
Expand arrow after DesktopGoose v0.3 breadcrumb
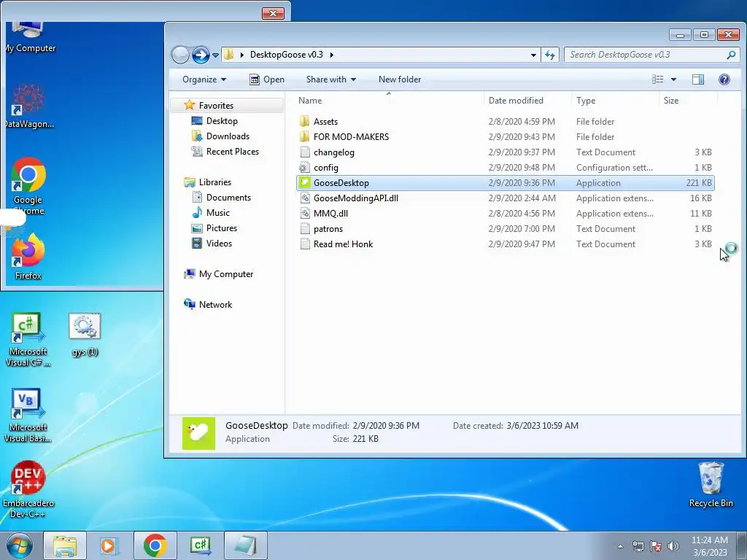332,55
